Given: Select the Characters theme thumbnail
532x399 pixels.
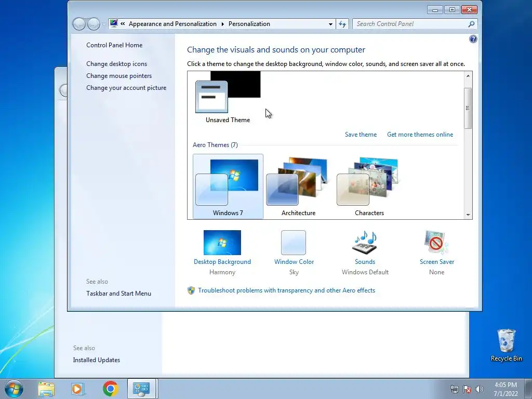Looking at the screenshot, I should (x=369, y=187).
